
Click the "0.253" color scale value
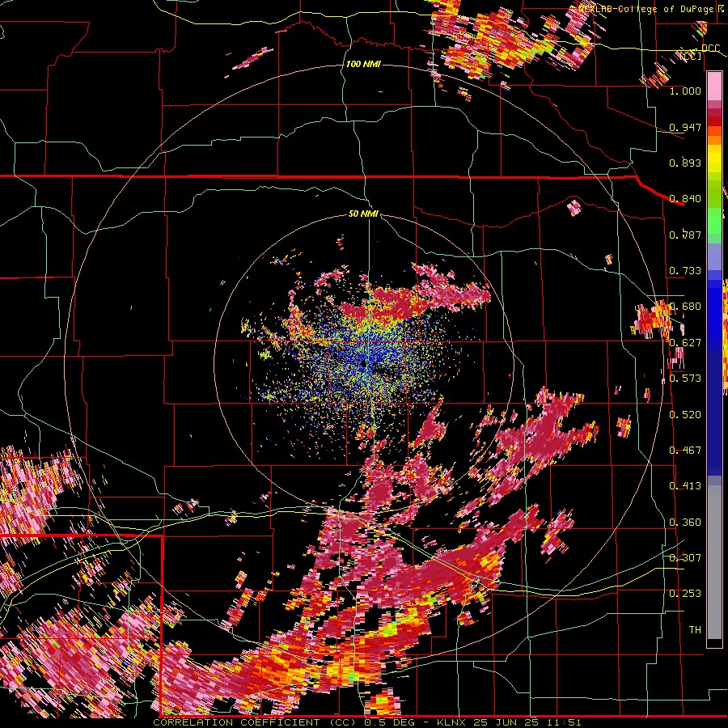pyautogui.click(x=685, y=594)
